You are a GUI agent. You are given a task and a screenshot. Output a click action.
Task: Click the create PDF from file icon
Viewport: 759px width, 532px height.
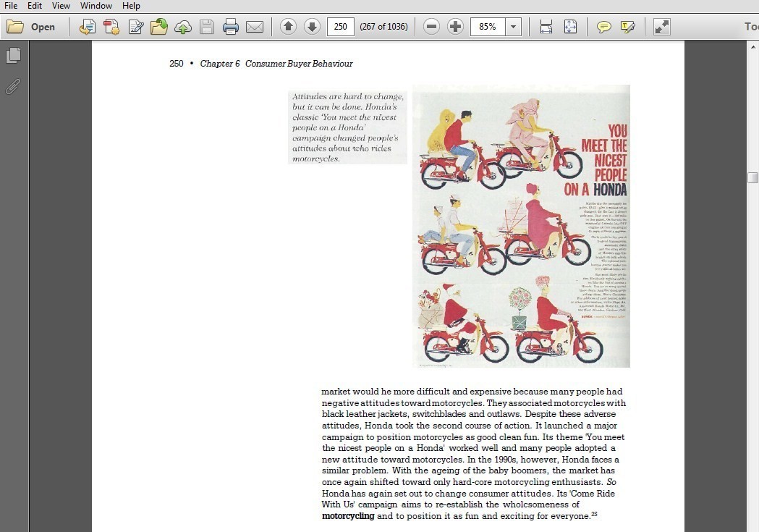(x=88, y=27)
